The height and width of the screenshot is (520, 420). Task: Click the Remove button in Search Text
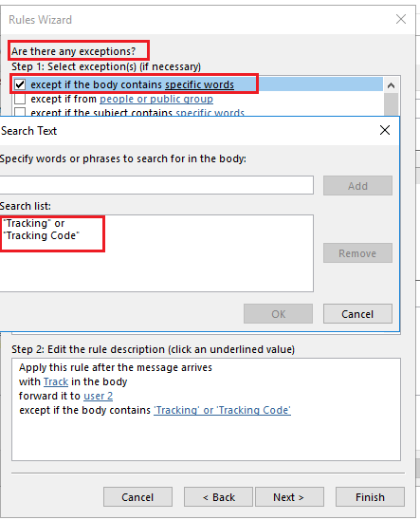(x=357, y=253)
